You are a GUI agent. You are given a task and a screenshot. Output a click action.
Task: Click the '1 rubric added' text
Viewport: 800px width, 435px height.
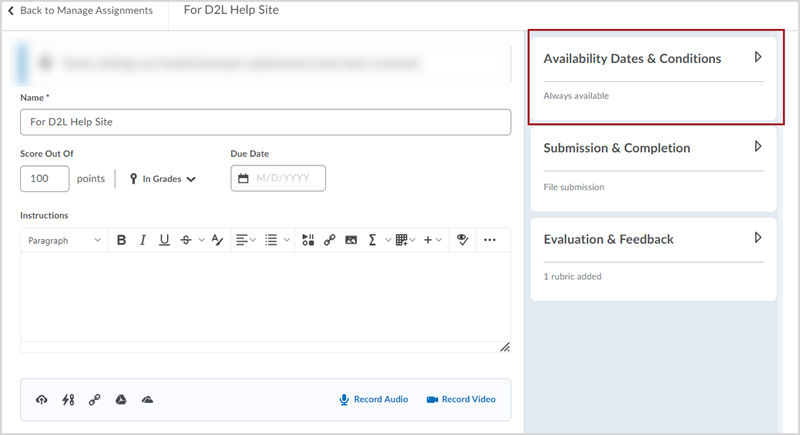tap(572, 276)
